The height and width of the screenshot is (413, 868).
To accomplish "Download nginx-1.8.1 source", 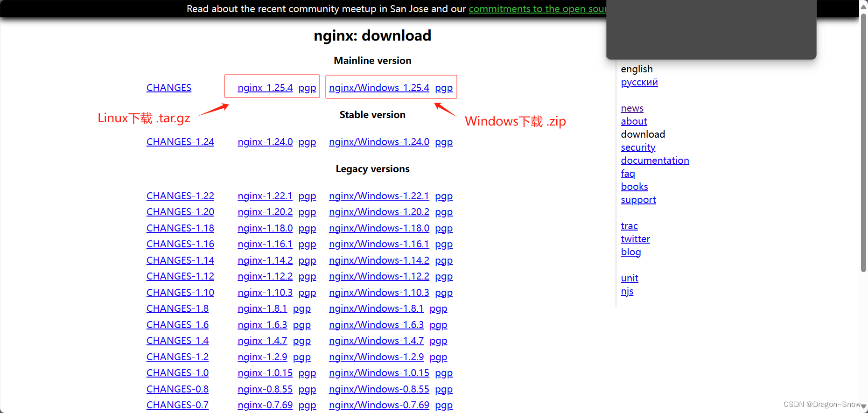I will (262, 308).
